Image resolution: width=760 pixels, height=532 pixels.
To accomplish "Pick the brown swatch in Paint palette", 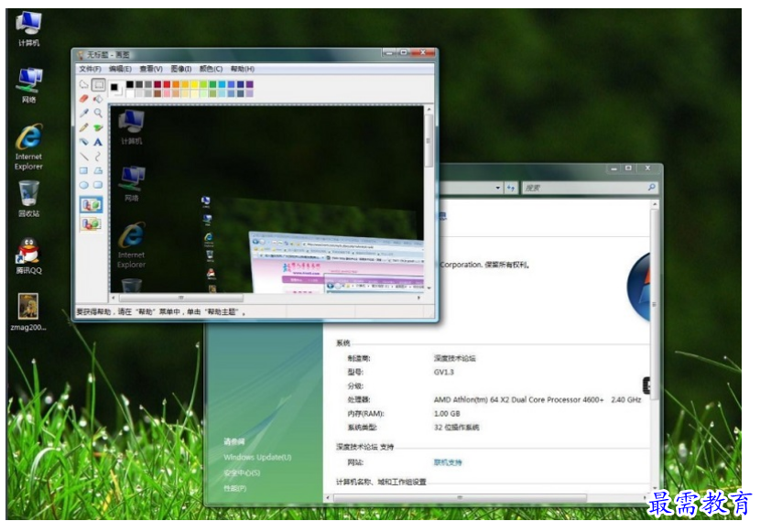I will pos(157,93).
